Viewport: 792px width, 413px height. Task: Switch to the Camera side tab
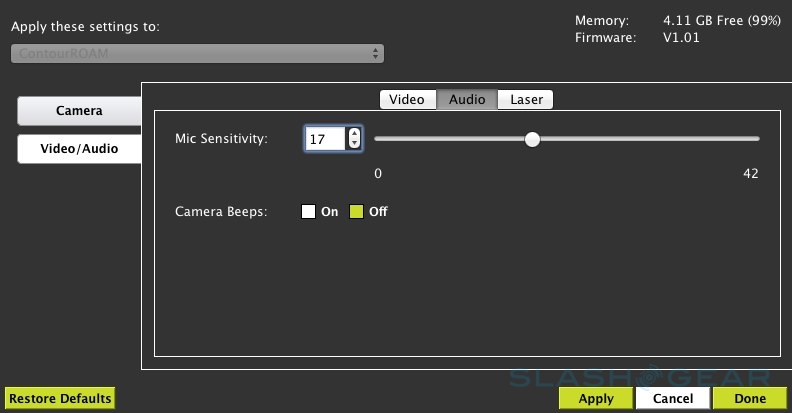pyautogui.click(x=78, y=110)
